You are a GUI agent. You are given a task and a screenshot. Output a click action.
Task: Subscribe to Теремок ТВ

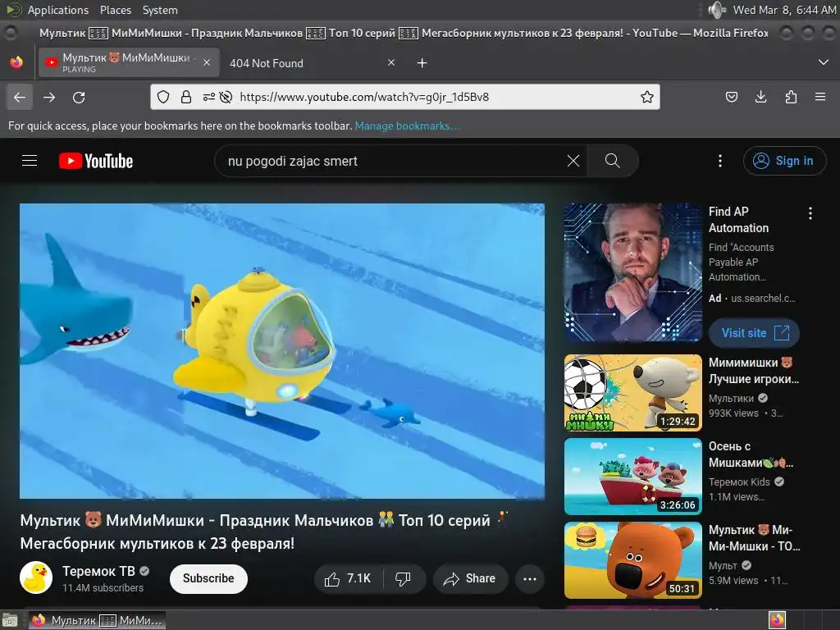pyautogui.click(x=208, y=578)
